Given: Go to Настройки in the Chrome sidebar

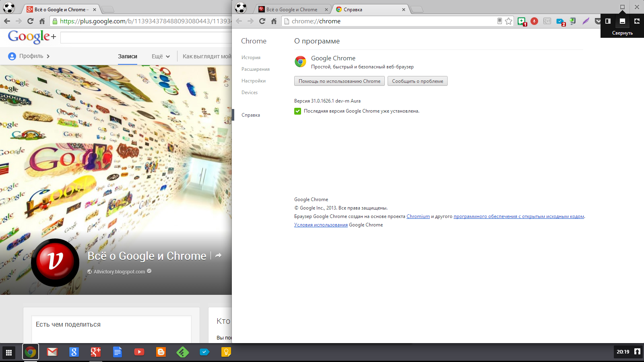Looking at the screenshot, I should [254, 81].
